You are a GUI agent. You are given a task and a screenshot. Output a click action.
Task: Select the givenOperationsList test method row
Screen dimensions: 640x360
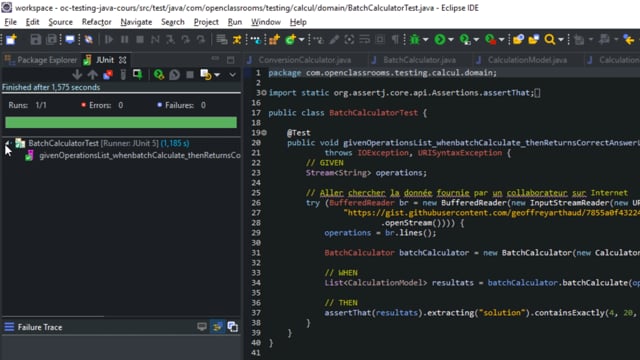133,156
